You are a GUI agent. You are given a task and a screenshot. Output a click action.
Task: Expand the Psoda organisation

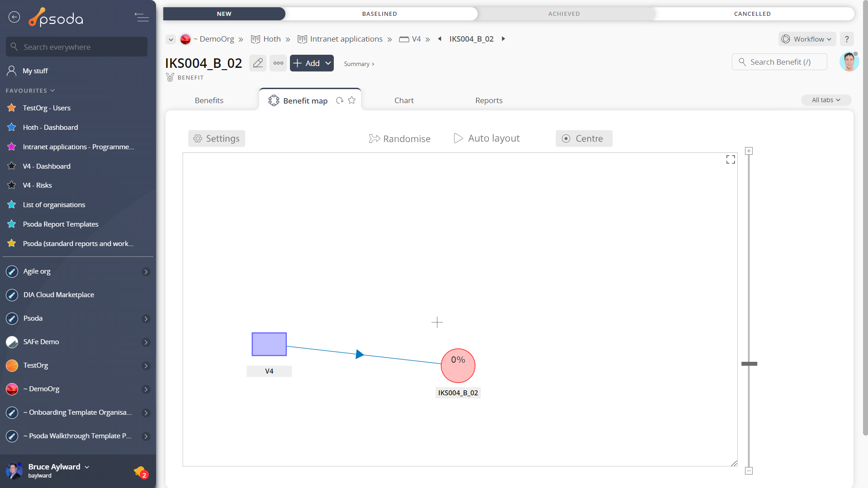(146, 319)
